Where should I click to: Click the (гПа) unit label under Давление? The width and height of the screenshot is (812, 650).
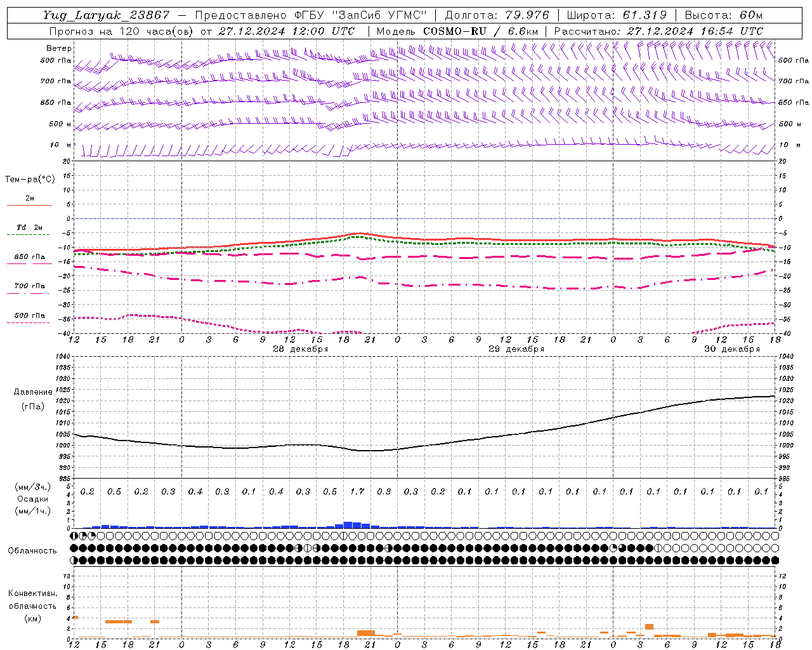[x=33, y=406]
